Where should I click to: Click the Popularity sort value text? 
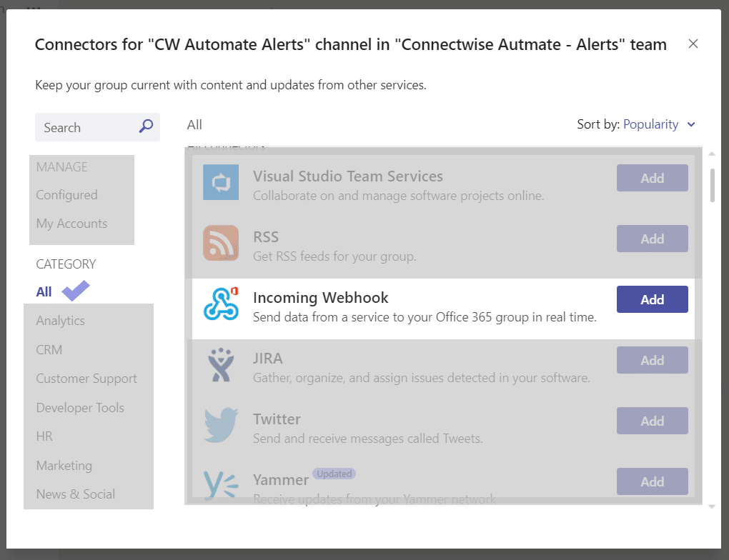coord(650,124)
